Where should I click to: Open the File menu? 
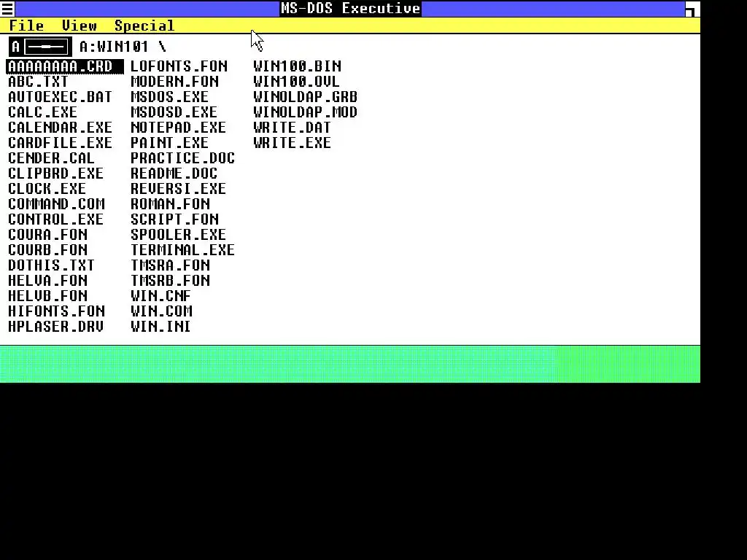27,26
